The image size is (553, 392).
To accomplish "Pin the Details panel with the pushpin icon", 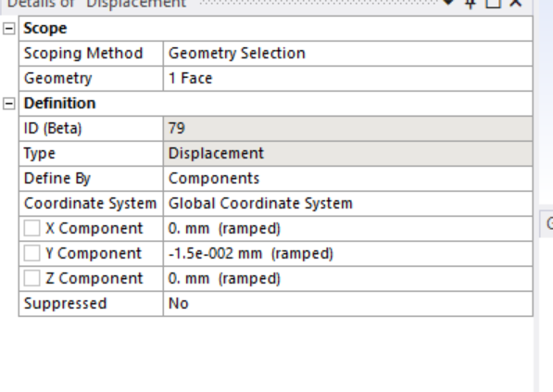I will (471, 4).
